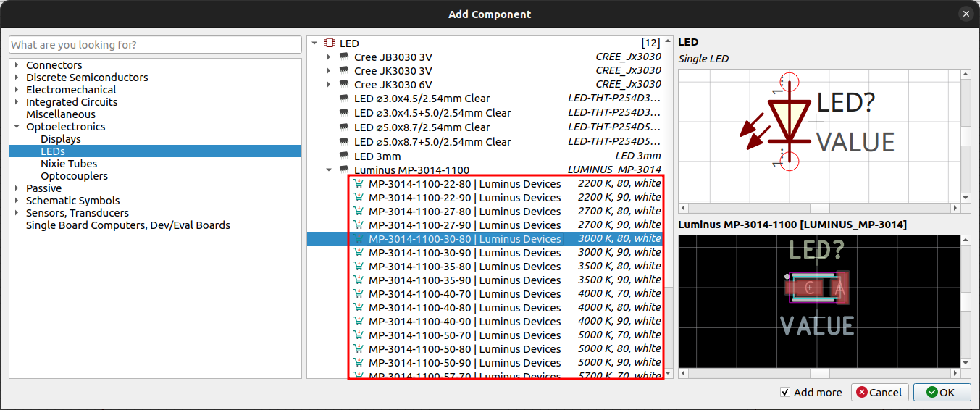Click cart icon of MP-3014-1100-30-90

(359, 253)
